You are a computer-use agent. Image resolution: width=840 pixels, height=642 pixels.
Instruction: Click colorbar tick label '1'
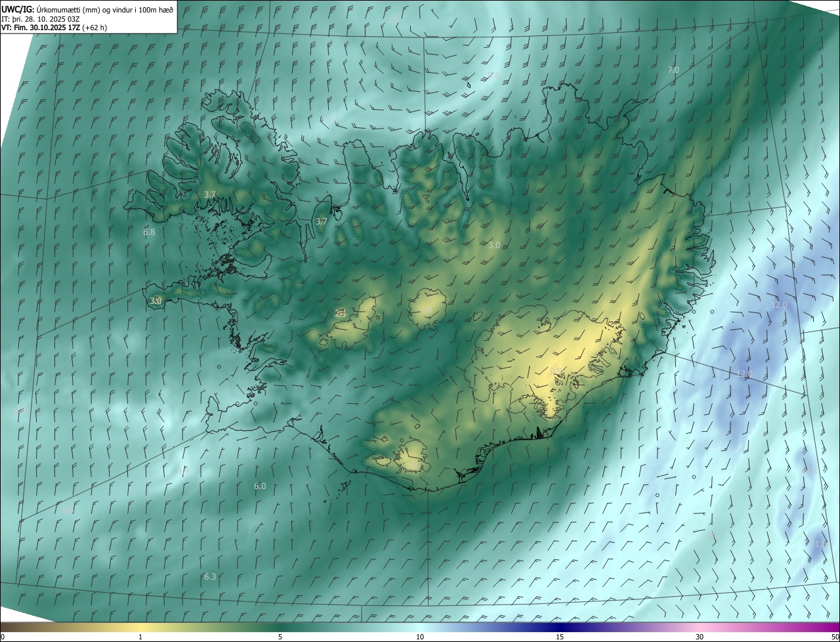[x=140, y=637]
